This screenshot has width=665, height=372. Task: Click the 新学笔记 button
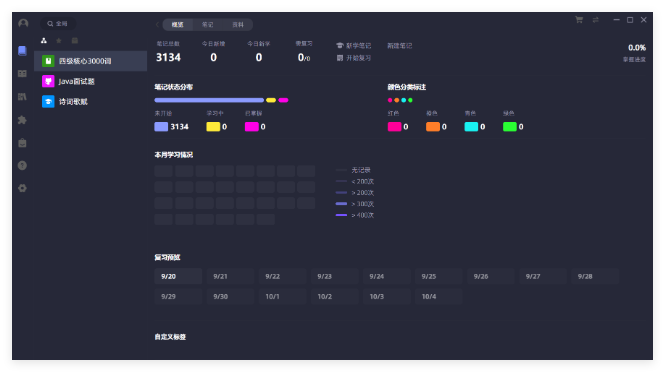coord(354,45)
